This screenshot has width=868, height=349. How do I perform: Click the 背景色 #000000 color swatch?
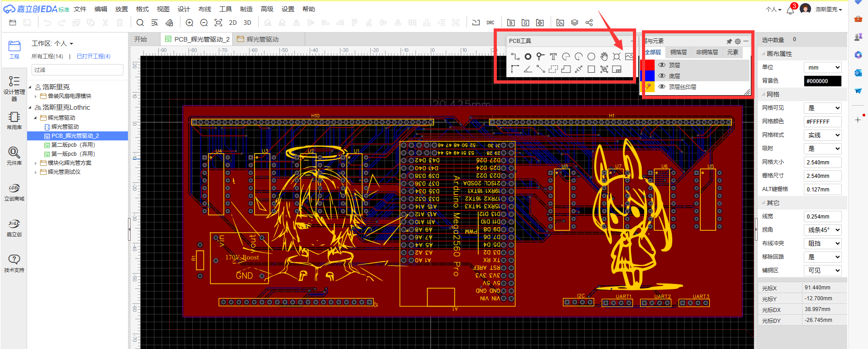pos(822,81)
